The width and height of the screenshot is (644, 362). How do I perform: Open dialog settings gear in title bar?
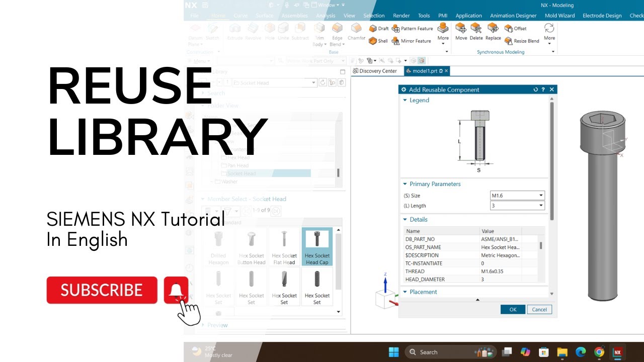coord(404,89)
